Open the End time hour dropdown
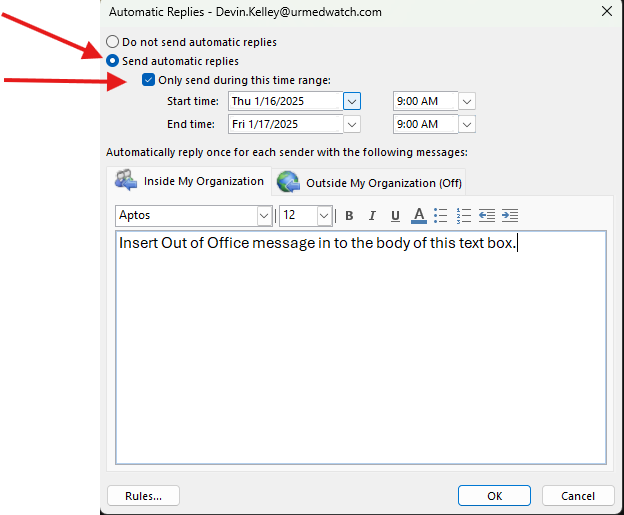 point(467,125)
